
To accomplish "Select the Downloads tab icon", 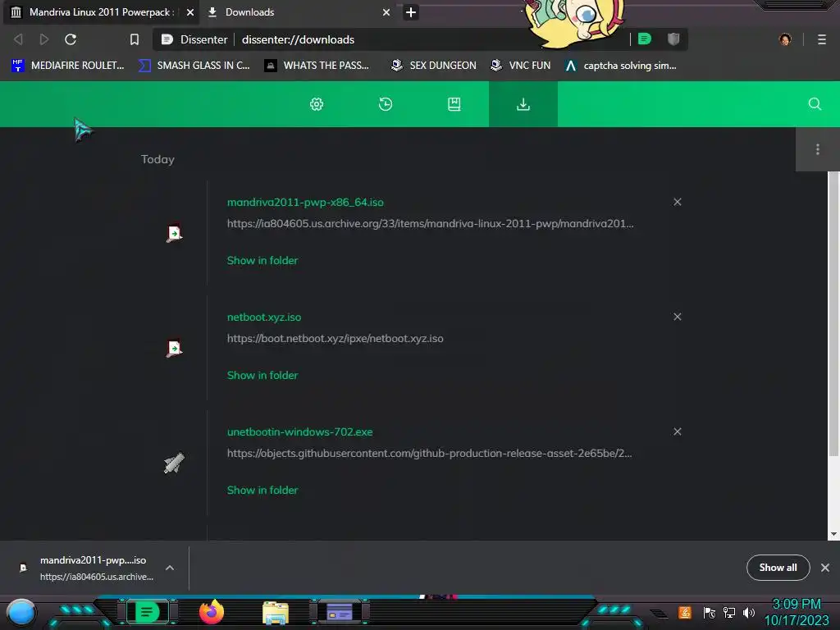I will click(x=523, y=104).
